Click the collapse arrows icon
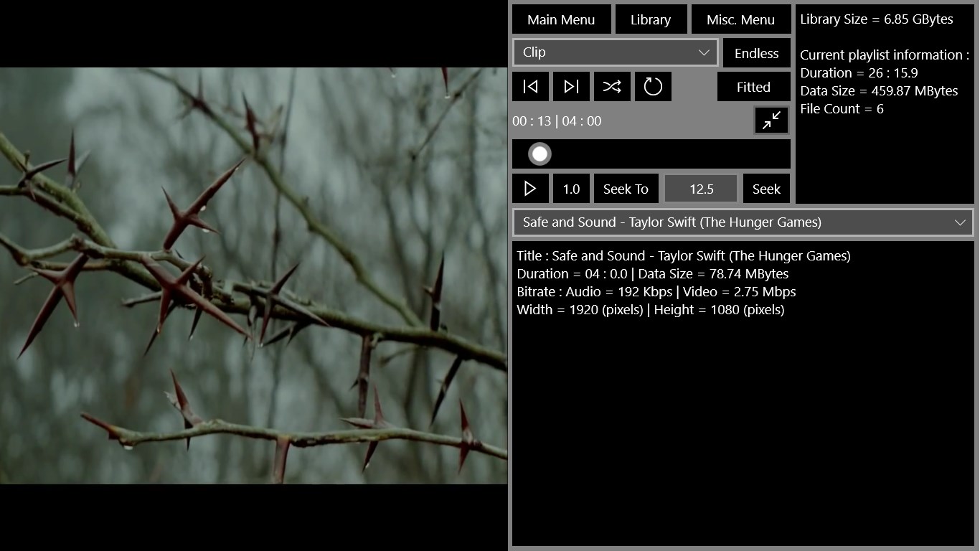This screenshot has width=980, height=551. pos(771,121)
